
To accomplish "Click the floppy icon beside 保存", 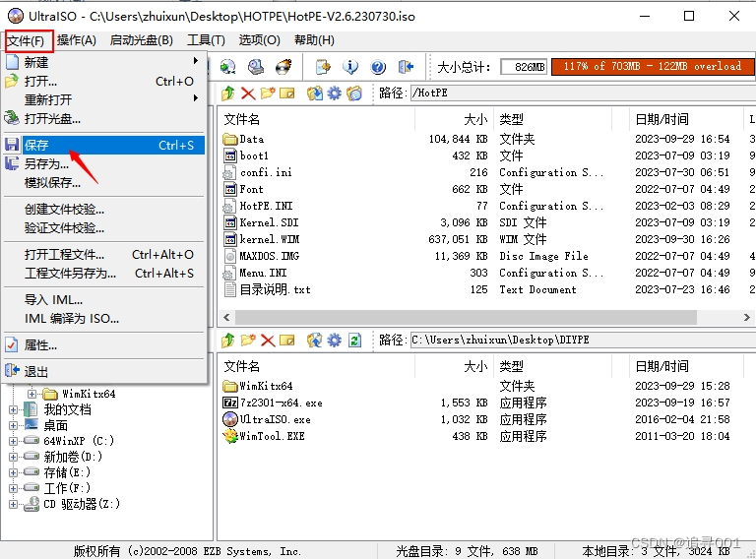I will 12,145.
